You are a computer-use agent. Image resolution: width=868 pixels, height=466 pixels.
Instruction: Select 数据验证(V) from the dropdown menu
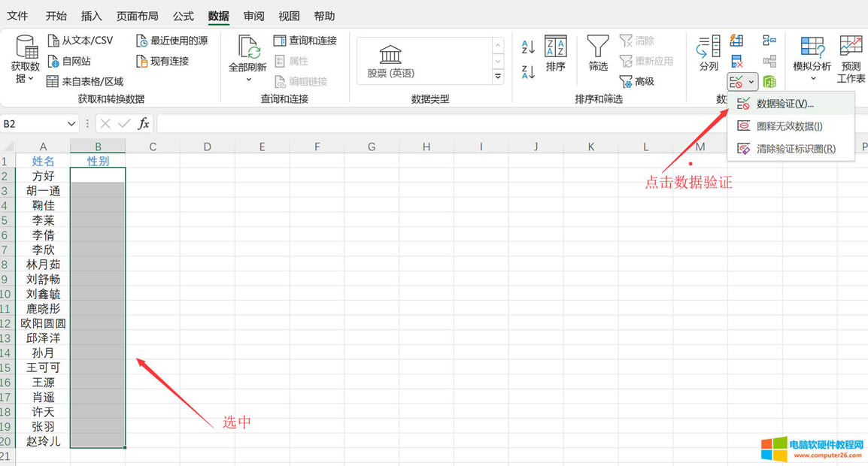(x=769, y=103)
